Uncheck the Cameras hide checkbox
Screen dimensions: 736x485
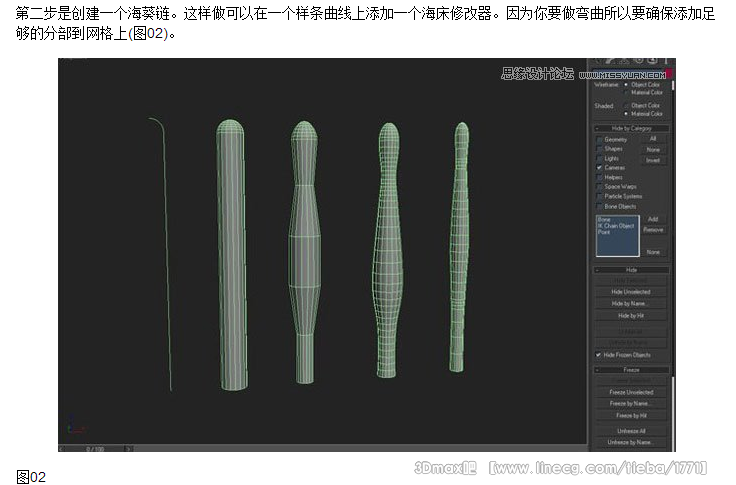click(599, 168)
